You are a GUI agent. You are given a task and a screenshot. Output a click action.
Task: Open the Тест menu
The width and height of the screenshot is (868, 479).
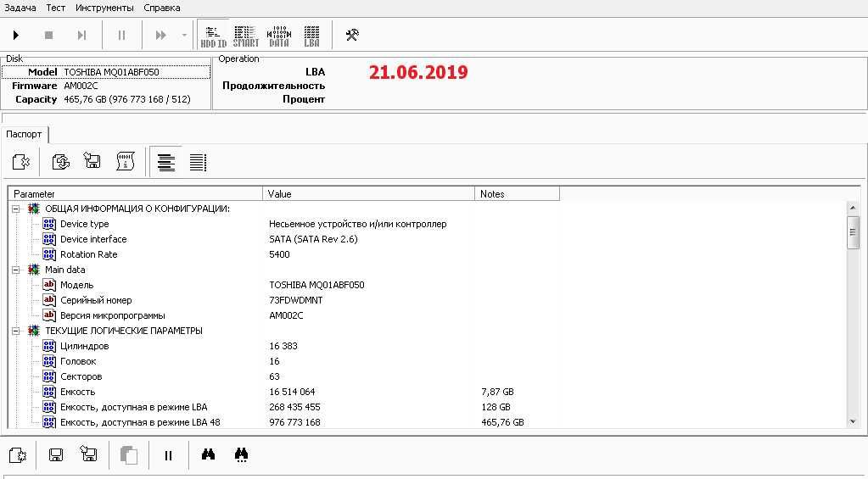[55, 8]
